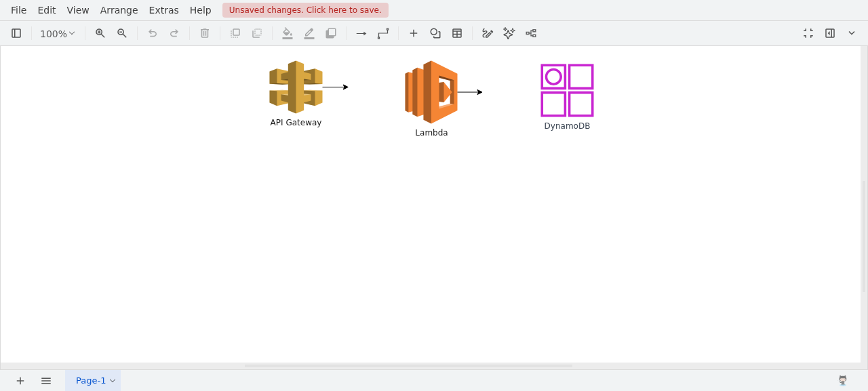Open the Page-1 tab dropdown arrow
The height and width of the screenshot is (391, 868).
(x=113, y=381)
